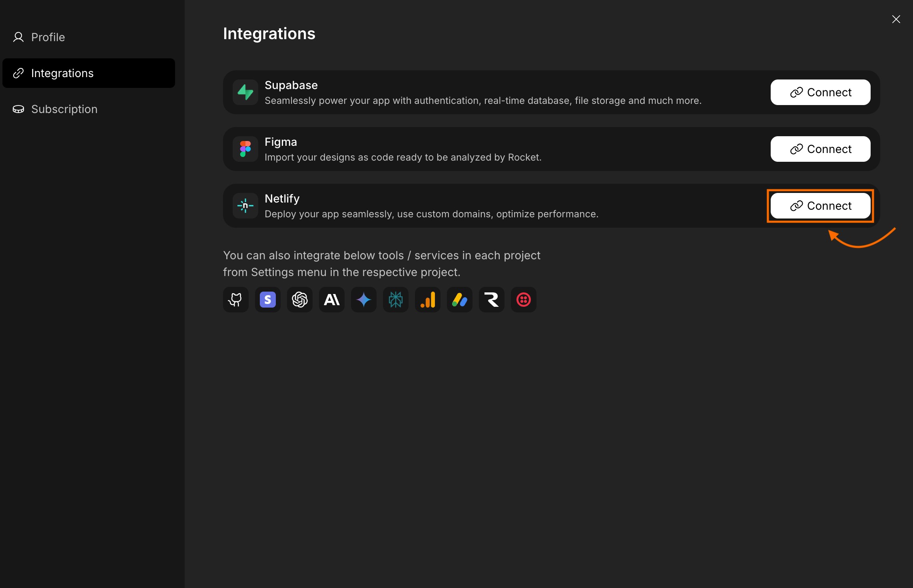Click the Twilio integration icon

pyautogui.click(x=524, y=300)
